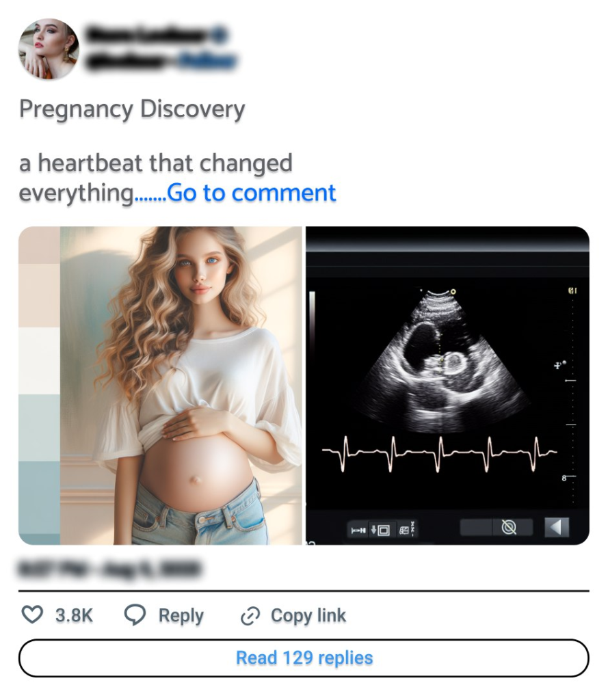The height and width of the screenshot is (700, 608).
Task: Click the down-arrow save frame ultrasound icon
Action: coord(380,530)
